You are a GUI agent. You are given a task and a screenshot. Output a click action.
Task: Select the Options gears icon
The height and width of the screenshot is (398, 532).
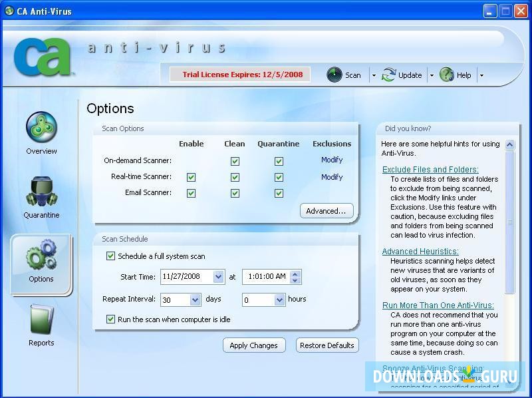click(41, 254)
